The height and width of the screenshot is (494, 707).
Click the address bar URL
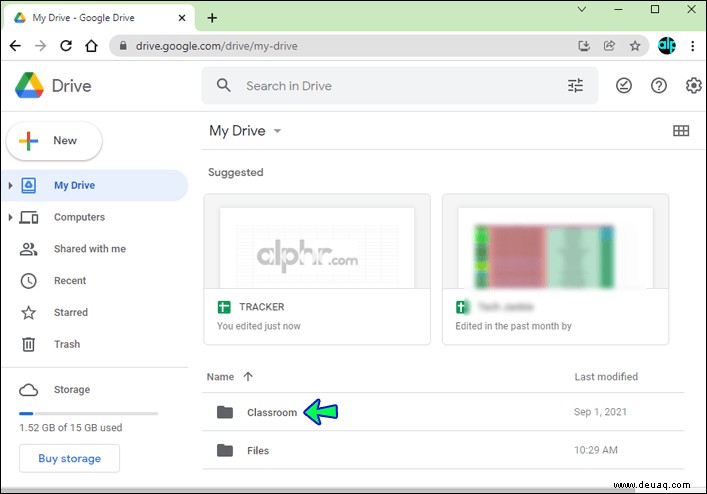(216, 46)
